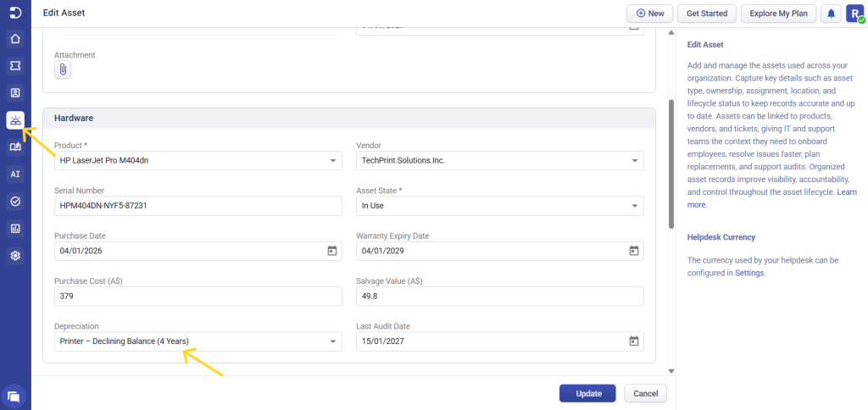Open the Tickets sidebar icon
The width and height of the screenshot is (868, 410).
(x=15, y=66)
